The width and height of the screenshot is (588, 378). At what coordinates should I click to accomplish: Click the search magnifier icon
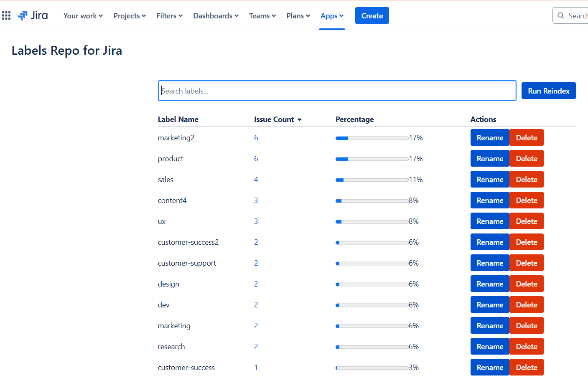(x=561, y=15)
